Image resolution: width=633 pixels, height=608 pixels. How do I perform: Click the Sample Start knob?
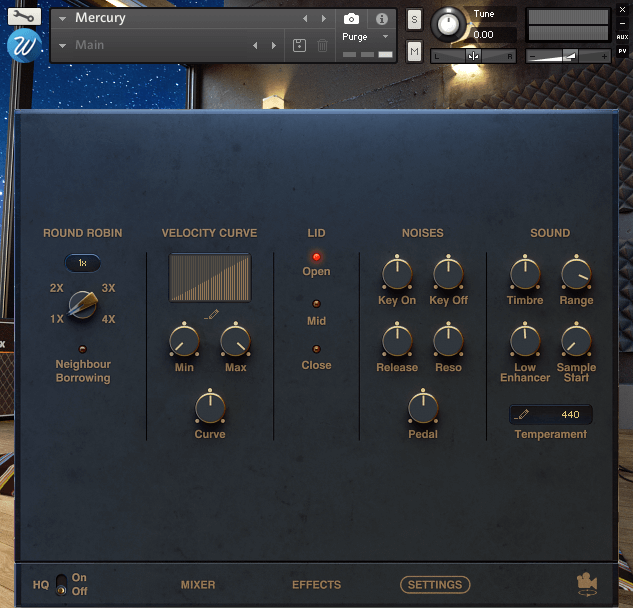pos(576,341)
